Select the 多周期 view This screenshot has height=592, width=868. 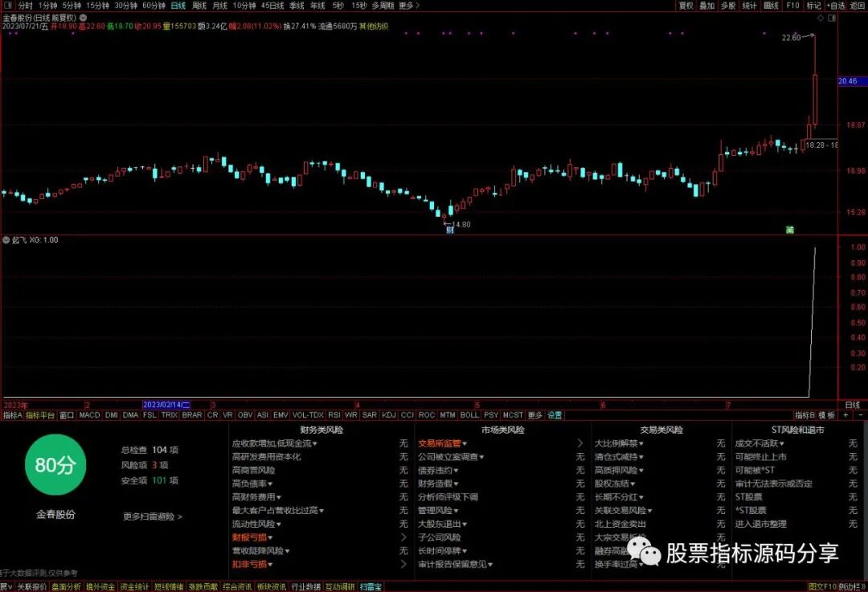383,6
